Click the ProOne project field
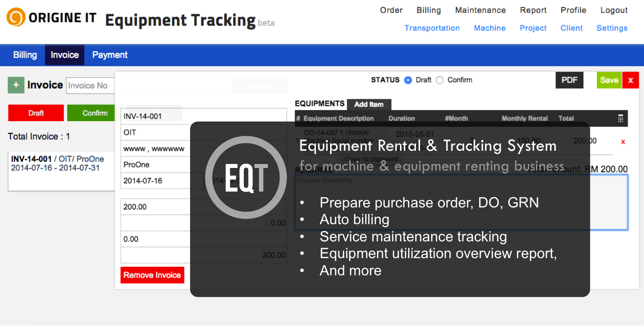The image size is (644, 326). [204, 165]
